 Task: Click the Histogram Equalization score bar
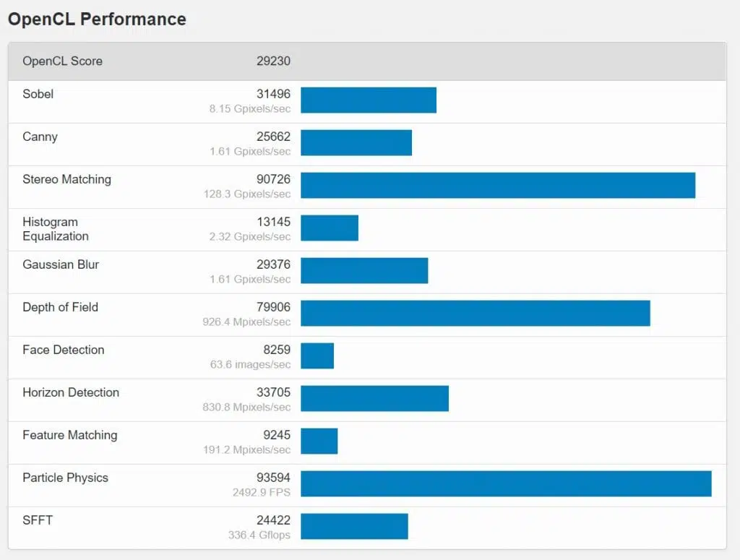[x=330, y=228]
